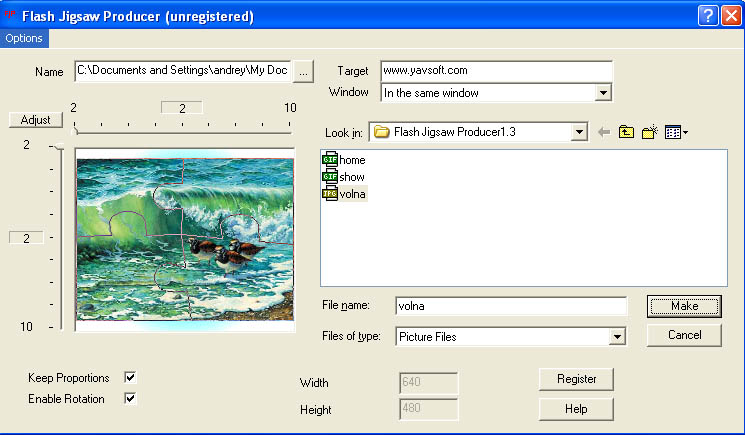Click the Cancel button
This screenshot has width=745, height=435.
684,335
